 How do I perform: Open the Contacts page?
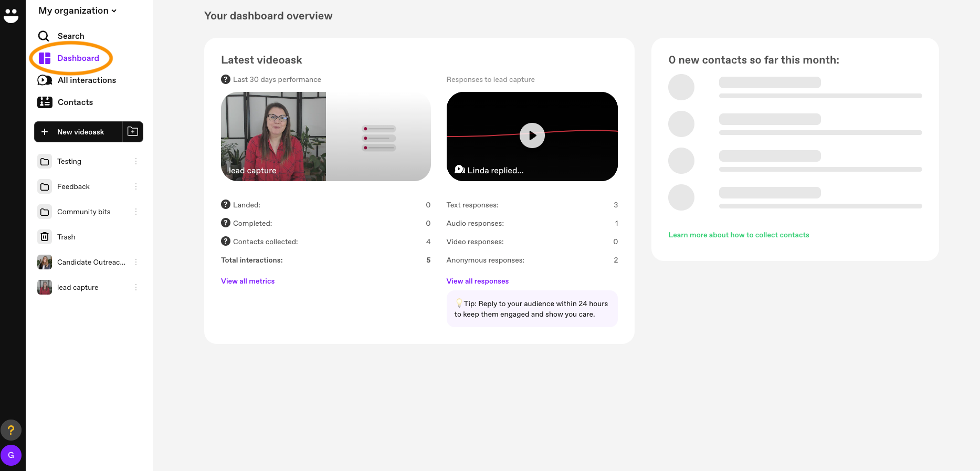tap(75, 102)
